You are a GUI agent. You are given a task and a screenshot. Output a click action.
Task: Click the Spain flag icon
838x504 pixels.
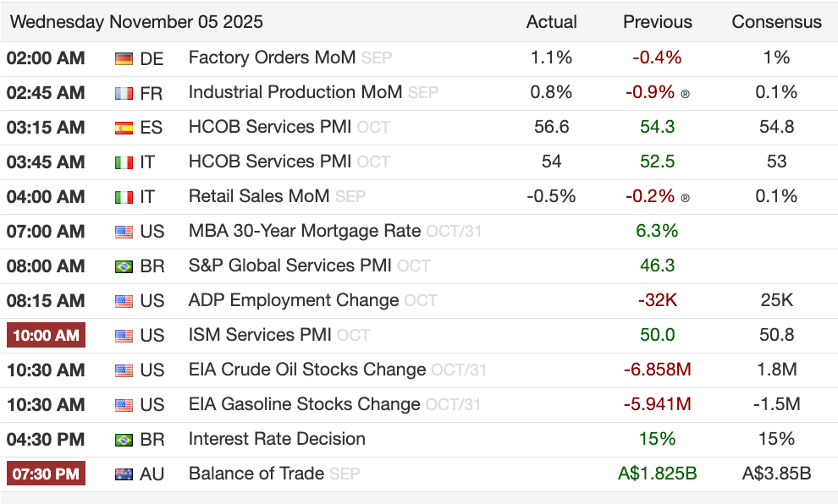[x=124, y=128]
